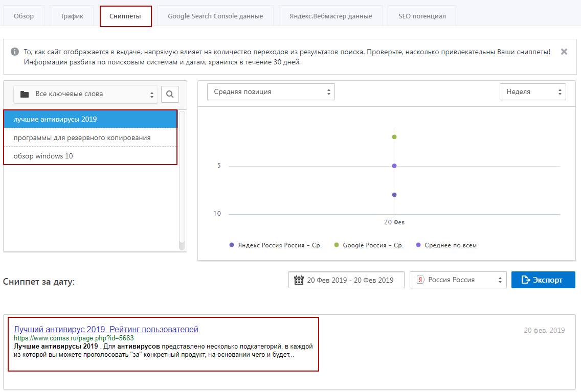Screen dimensions: 581x392
Task: Open the date range picker 20 Фев 2019
Action: pos(346,280)
